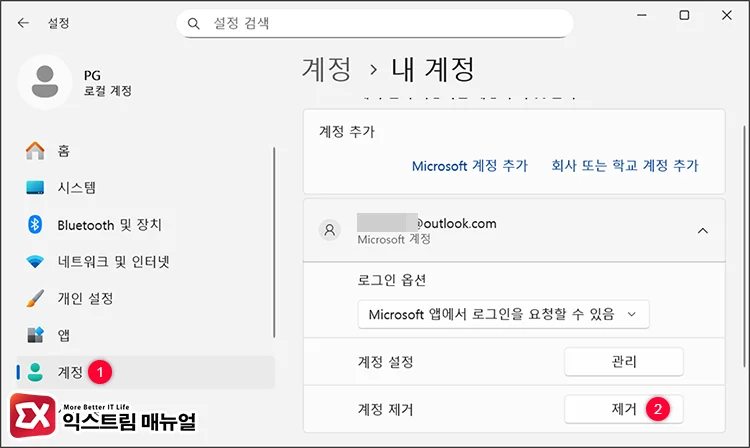750x448 pixels.
Task: Click the Wi-Fi network icon
Action: click(x=35, y=262)
